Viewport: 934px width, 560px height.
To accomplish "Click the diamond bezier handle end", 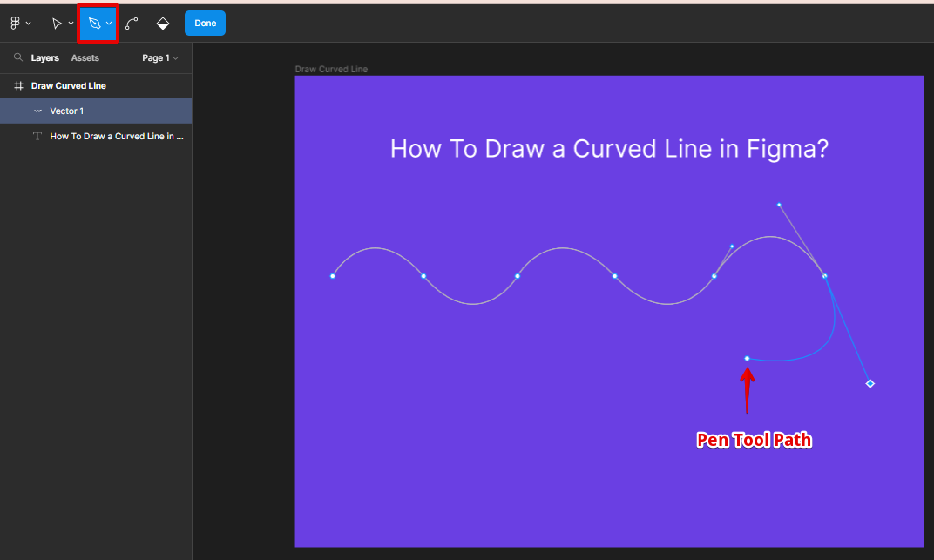I will click(x=870, y=383).
